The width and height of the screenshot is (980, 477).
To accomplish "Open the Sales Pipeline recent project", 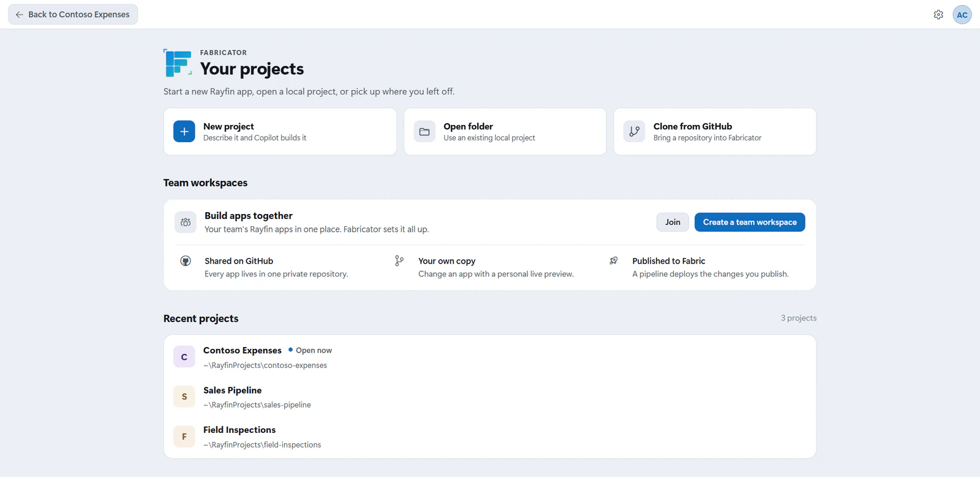I will pyautogui.click(x=490, y=397).
